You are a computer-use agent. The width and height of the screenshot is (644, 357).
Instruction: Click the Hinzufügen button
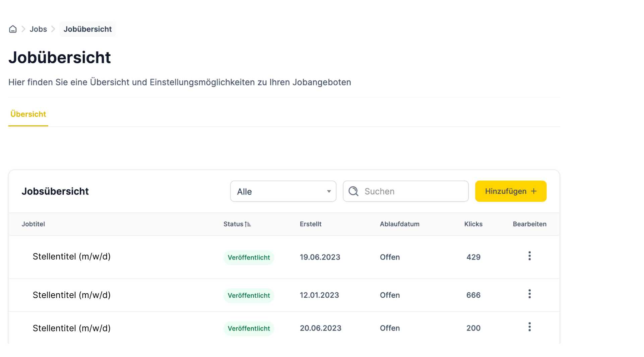[511, 191]
